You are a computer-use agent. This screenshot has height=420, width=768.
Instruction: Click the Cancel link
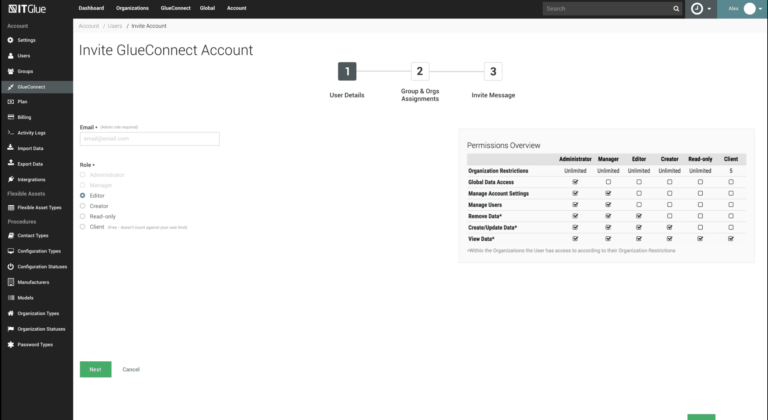coord(131,370)
